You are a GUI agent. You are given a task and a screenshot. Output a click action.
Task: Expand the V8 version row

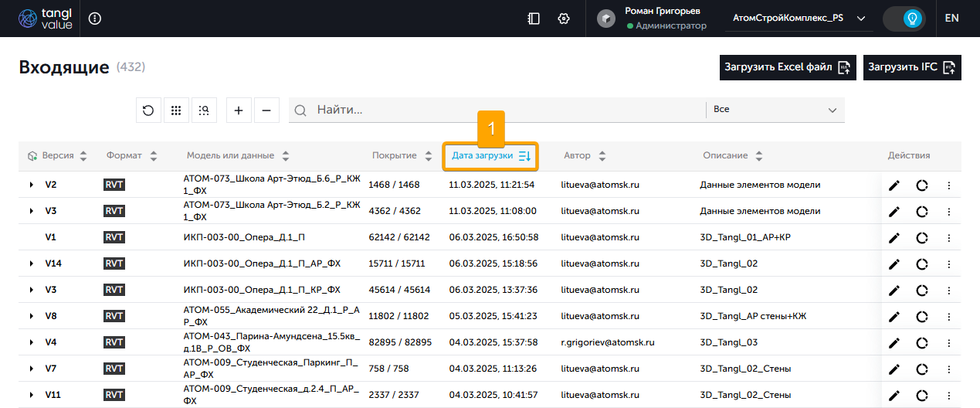click(x=32, y=316)
